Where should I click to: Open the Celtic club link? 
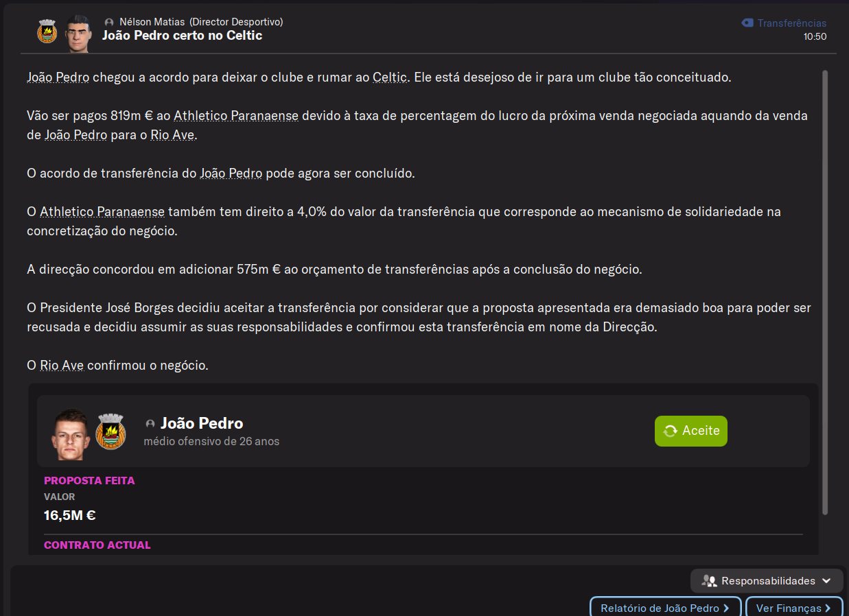390,77
